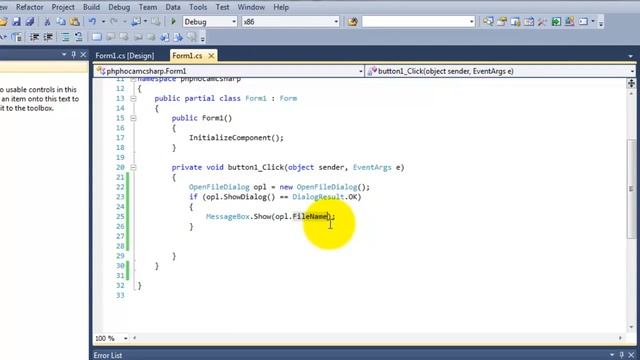Click the vertical scrollbar thumb in editor
This screenshot has width=640, height=360.
(x=631, y=189)
